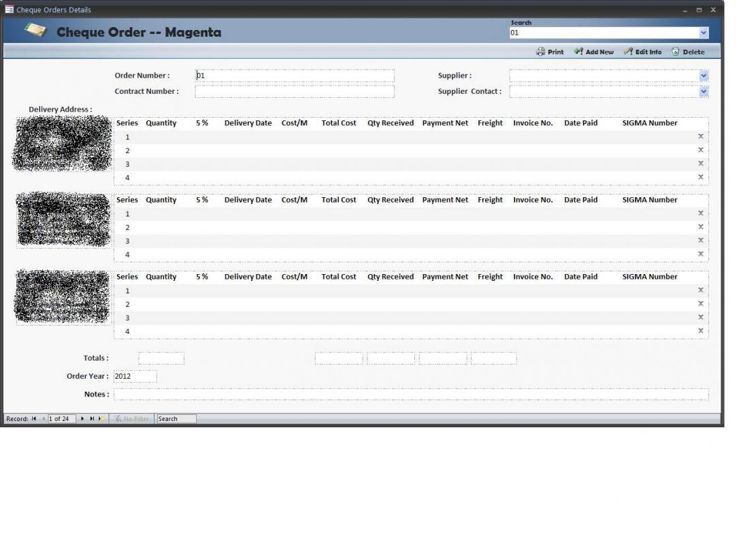Delete series 2 row in third address block

pos(701,303)
